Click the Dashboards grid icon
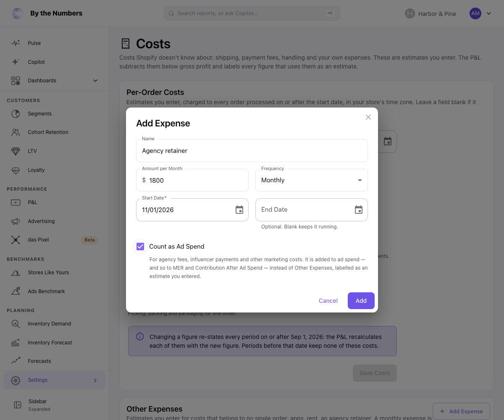This screenshot has width=504, height=420. tap(16, 81)
